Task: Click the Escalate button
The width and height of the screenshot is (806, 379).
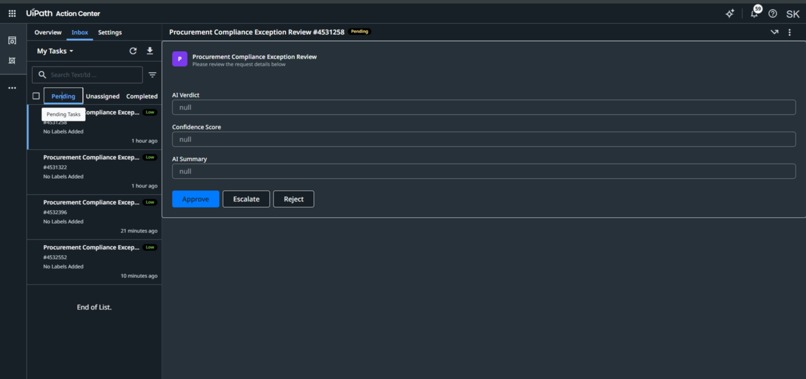Action: click(246, 199)
